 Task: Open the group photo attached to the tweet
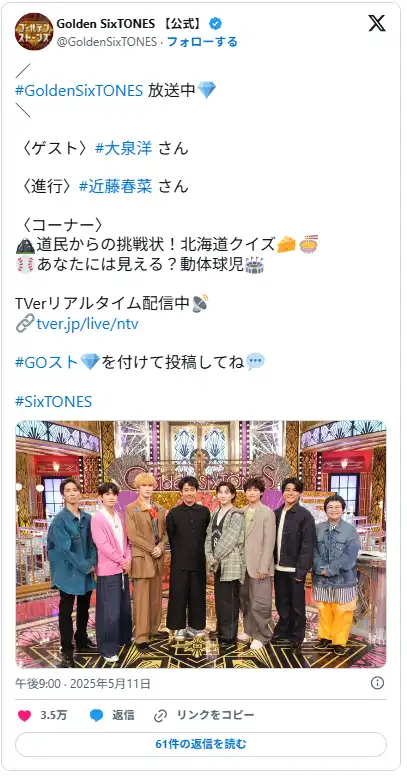click(201, 544)
